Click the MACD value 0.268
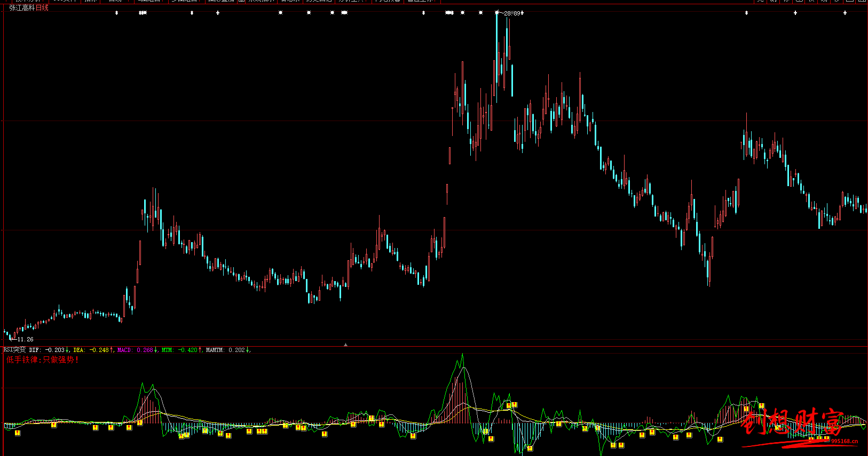Image resolution: width=868 pixels, height=456 pixels. [145, 350]
